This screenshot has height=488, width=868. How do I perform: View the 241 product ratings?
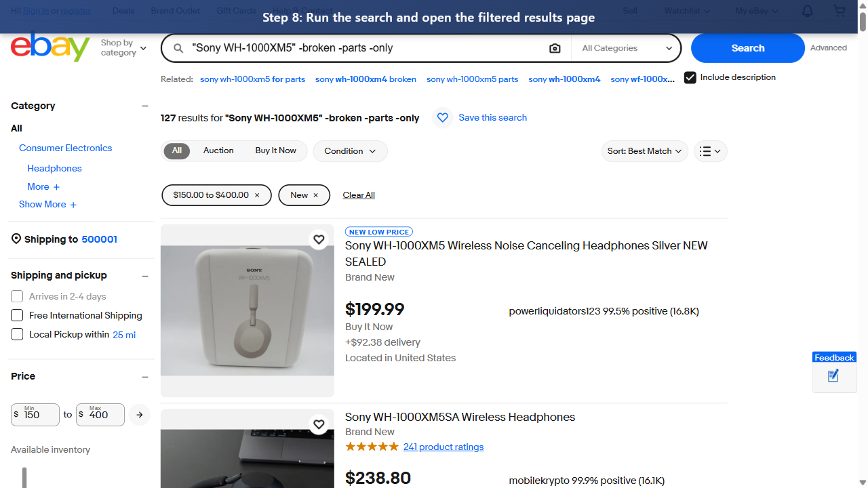[443, 447]
